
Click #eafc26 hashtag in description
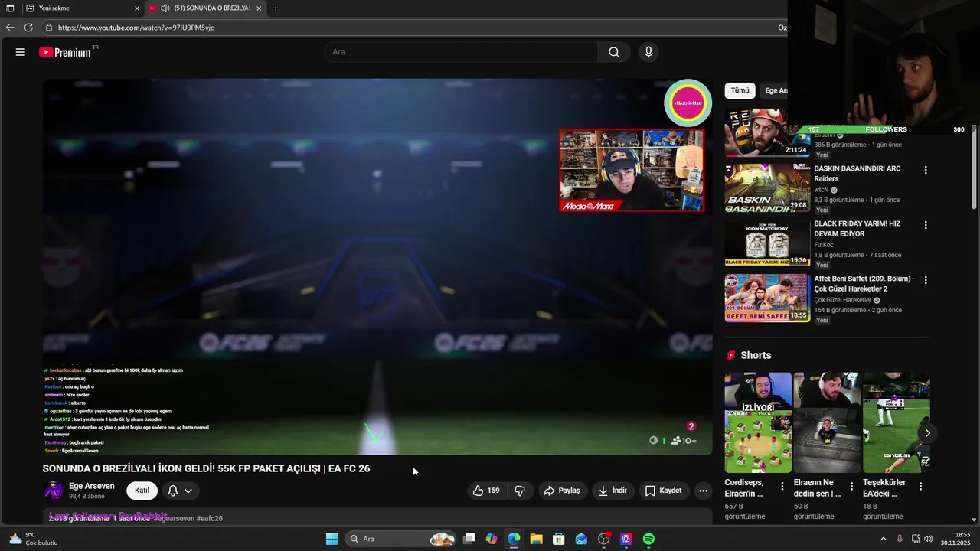210,518
